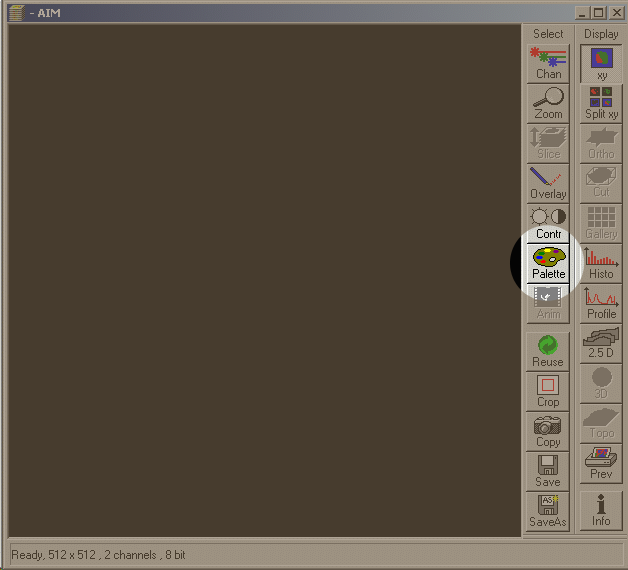Open SaveAs to save under new name
Viewport: 628px width, 570px height.
click(548, 511)
